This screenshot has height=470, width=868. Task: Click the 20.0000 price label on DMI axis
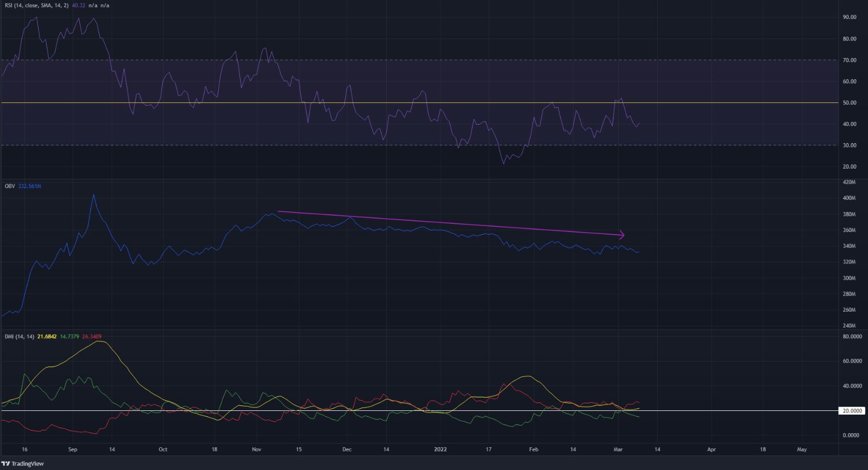pyautogui.click(x=852, y=411)
